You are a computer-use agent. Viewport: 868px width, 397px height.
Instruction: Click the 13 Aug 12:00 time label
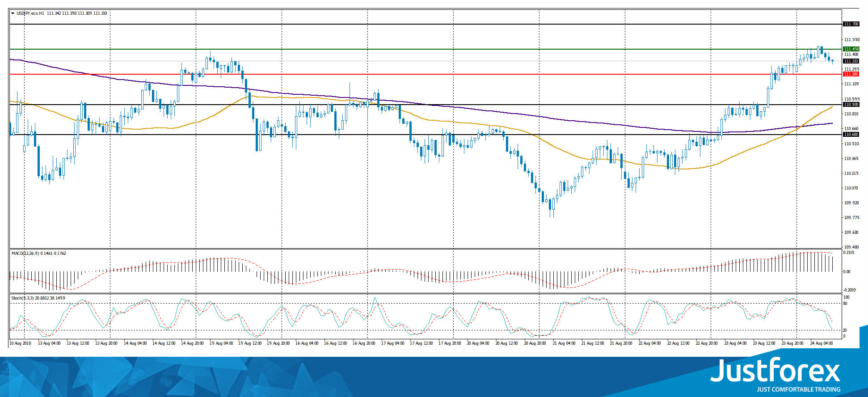point(78,343)
